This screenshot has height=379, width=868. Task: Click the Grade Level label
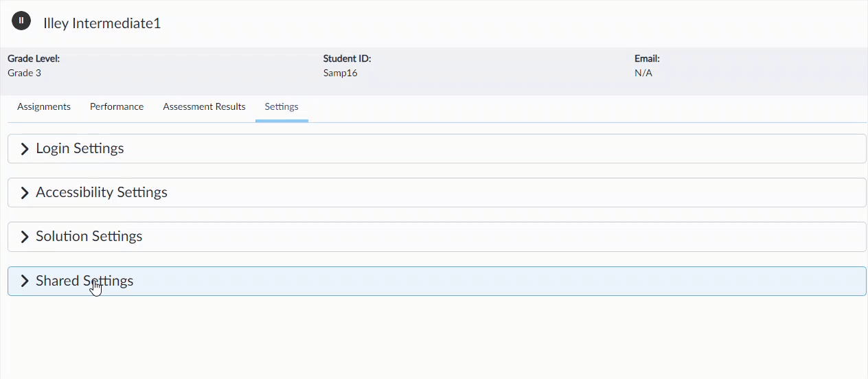(34, 59)
